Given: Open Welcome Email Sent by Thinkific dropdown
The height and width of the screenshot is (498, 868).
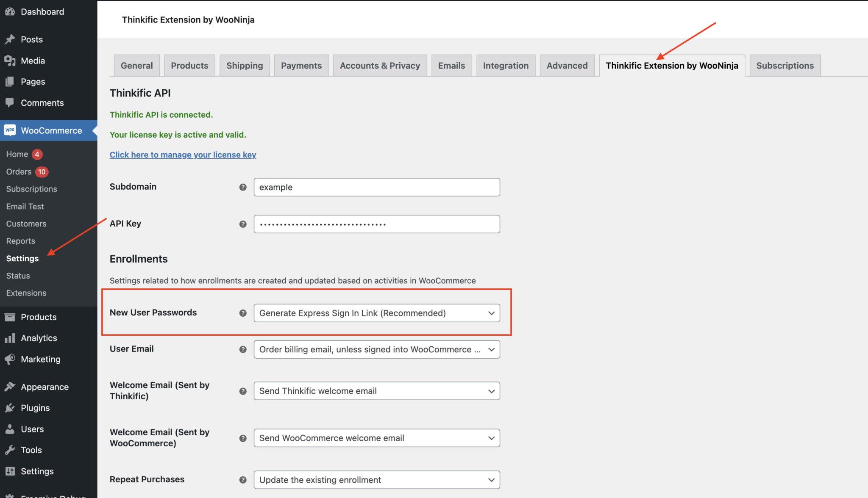Looking at the screenshot, I should click(376, 391).
